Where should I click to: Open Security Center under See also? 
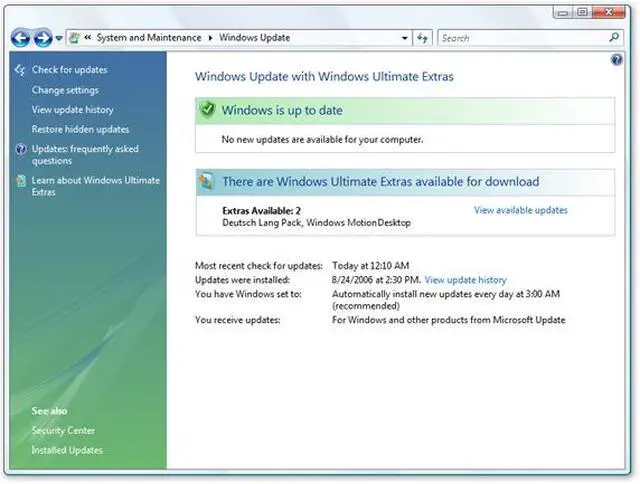click(63, 431)
